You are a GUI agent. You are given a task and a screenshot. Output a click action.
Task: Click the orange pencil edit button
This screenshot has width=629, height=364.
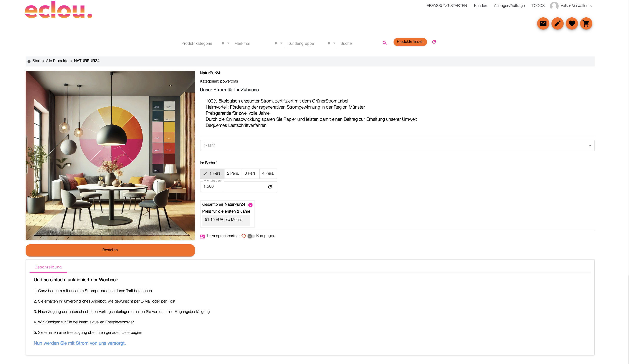[557, 23]
